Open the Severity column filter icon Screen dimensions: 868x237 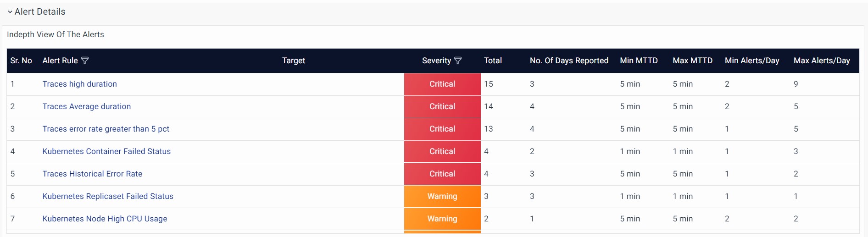(x=458, y=61)
